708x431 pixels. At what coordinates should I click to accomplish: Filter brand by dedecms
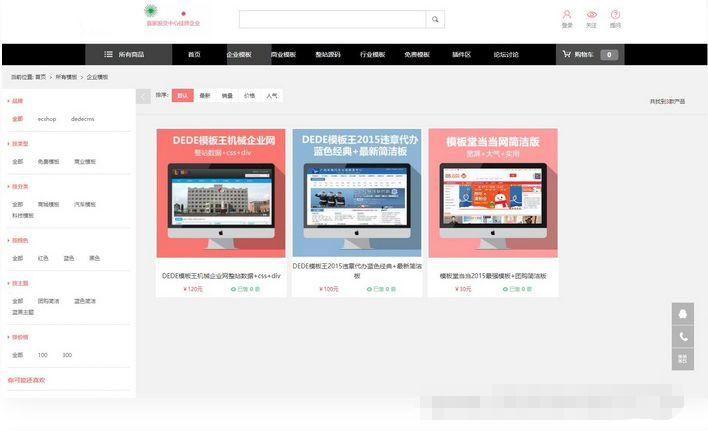click(x=83, y=119)
